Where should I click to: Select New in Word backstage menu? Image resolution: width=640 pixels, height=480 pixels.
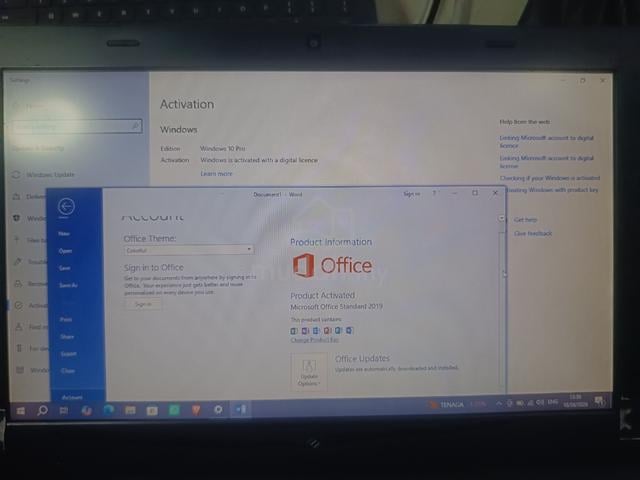[x=64, y=233]
